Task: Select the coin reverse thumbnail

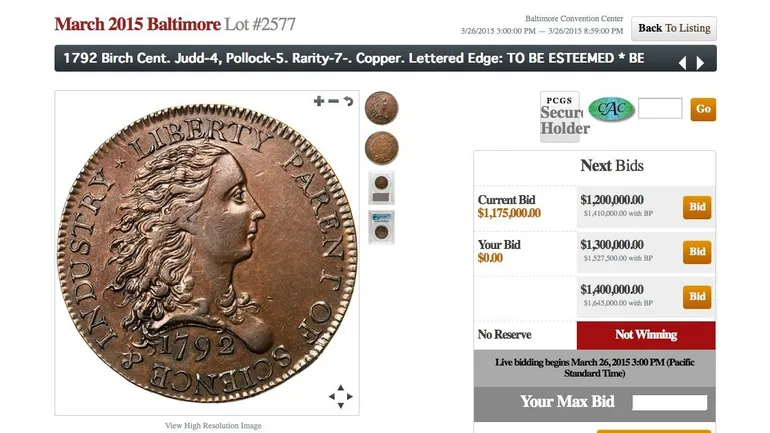Action: click(x=382, y=148)
